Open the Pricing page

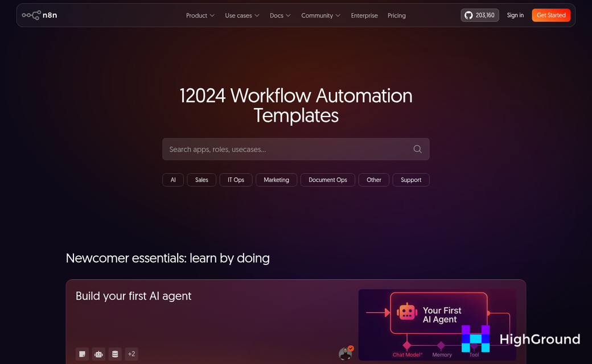point(396,15)
